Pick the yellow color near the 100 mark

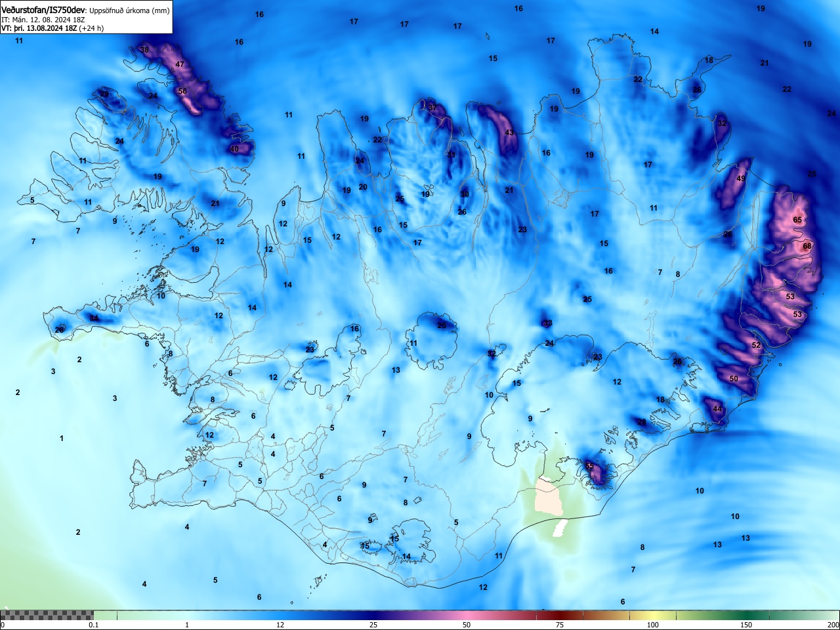tap(653, 615)
